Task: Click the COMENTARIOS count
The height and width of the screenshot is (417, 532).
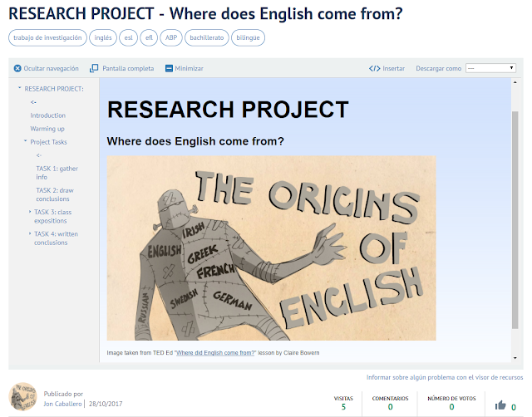Action: (390, 406)
